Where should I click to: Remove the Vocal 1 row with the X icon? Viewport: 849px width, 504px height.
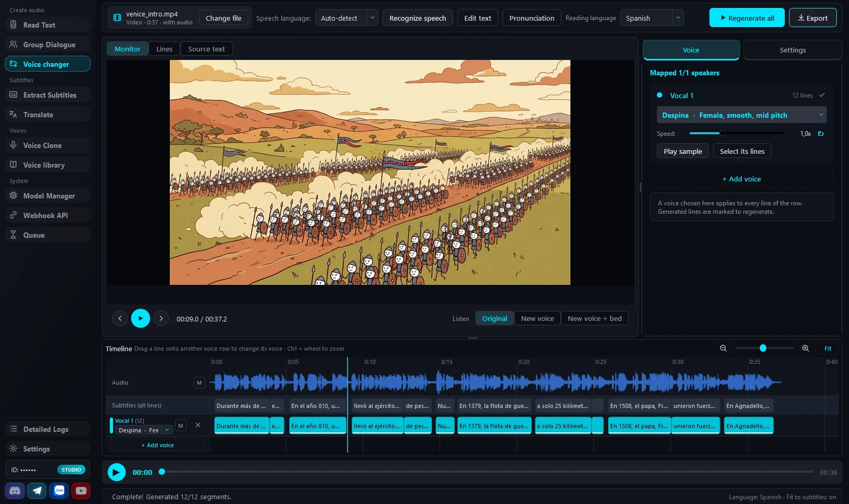[198, 425]
